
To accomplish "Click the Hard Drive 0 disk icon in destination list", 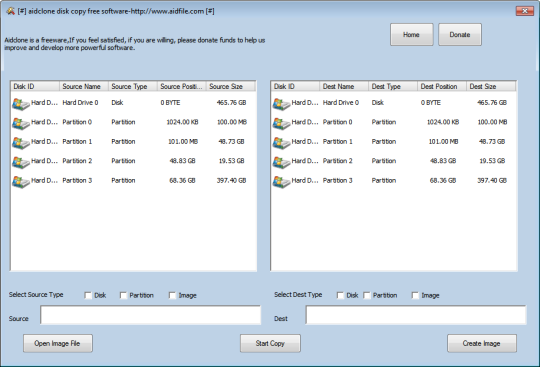I will [281, 104].
